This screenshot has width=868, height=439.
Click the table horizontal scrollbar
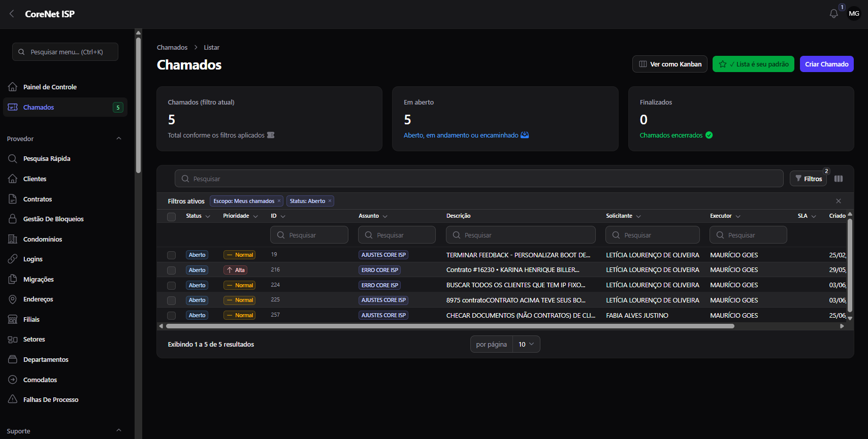click(x=450, y=326)
